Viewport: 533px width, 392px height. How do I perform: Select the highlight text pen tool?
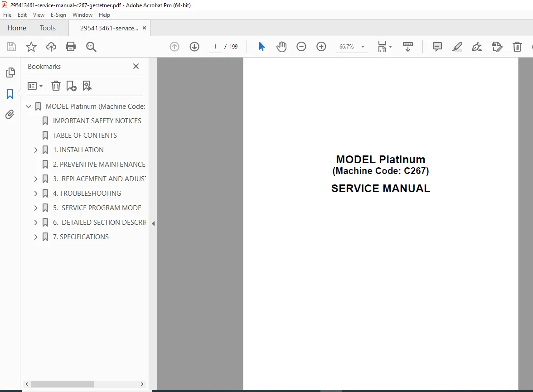[457, 47]
